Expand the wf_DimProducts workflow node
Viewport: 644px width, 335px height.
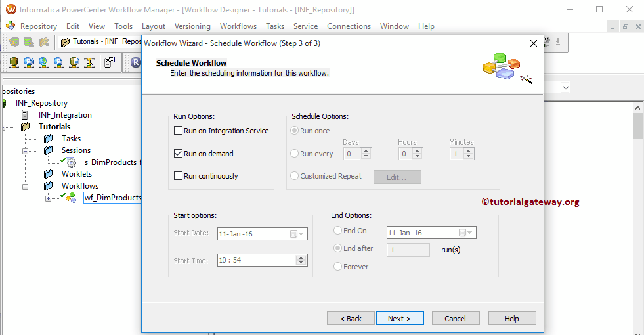coord(48,198)
